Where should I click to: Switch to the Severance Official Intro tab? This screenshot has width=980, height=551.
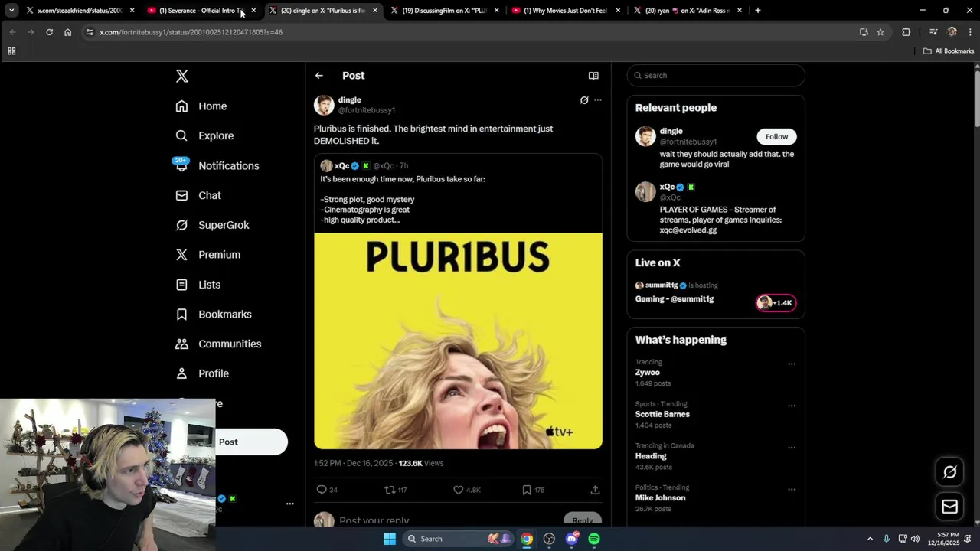(x=201, y=11)
